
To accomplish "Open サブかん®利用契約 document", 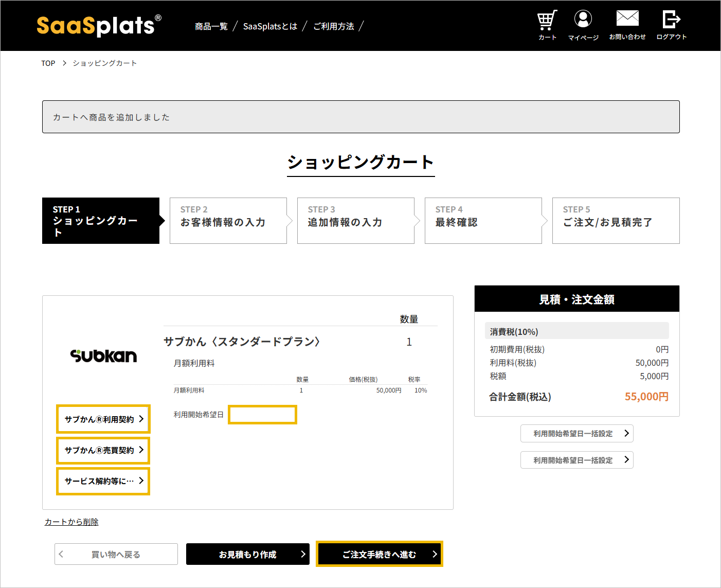I will pyautogui.click(x=103, y=419).
